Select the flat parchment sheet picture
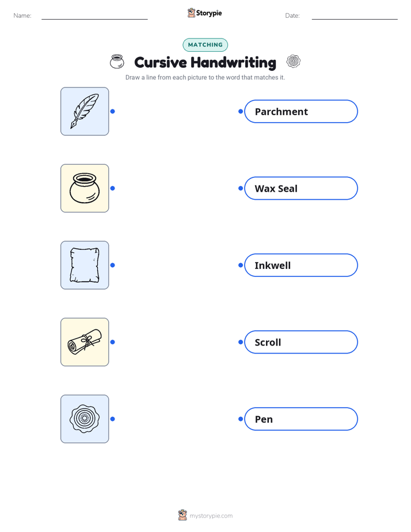The width and height of the screenshot is (411, 532). pyautogui.click(x=85, y=265)
